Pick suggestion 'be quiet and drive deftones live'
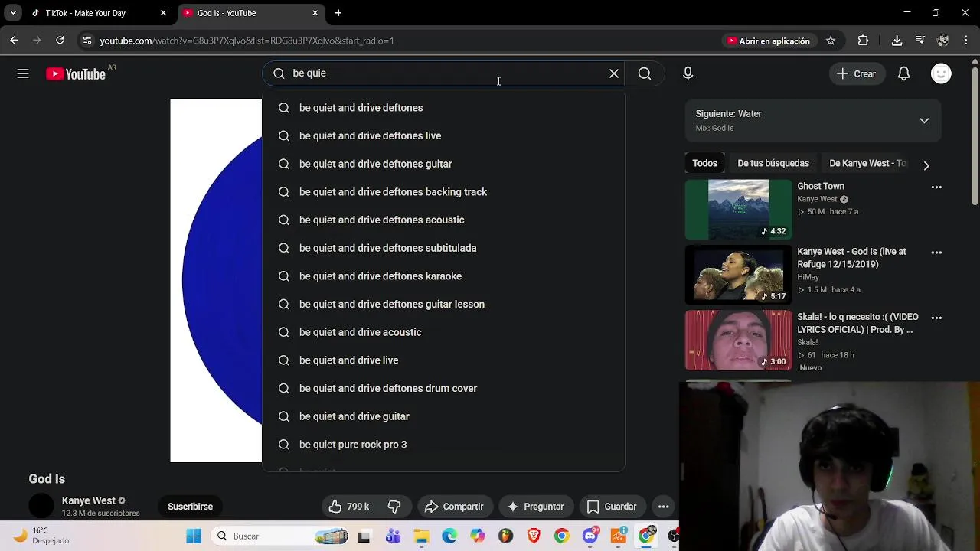This screenshot has height=551, width=980. tap(443, 135)
